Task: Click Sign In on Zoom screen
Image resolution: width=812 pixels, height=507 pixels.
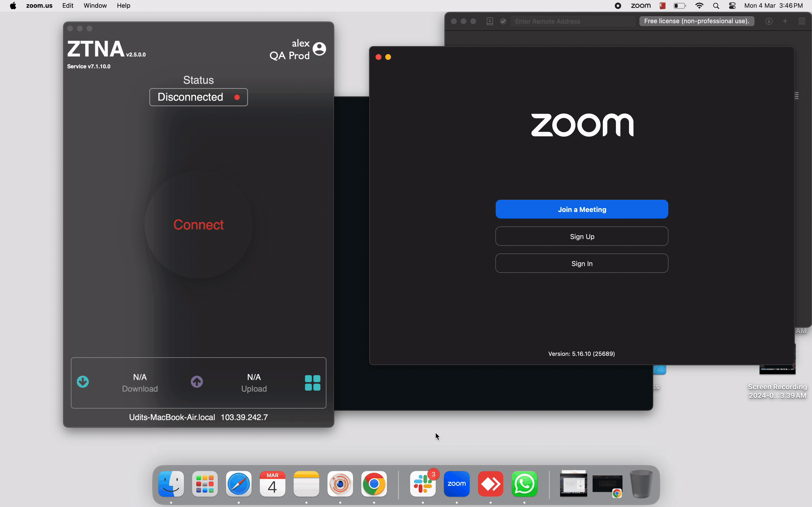Action: click(x=582, y=263)
